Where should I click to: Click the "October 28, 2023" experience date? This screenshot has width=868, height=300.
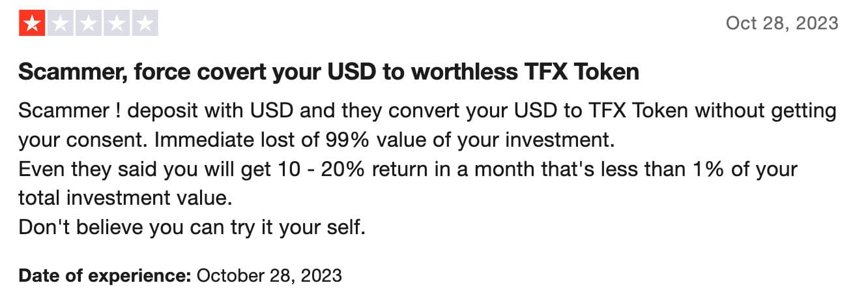(268, 275)
